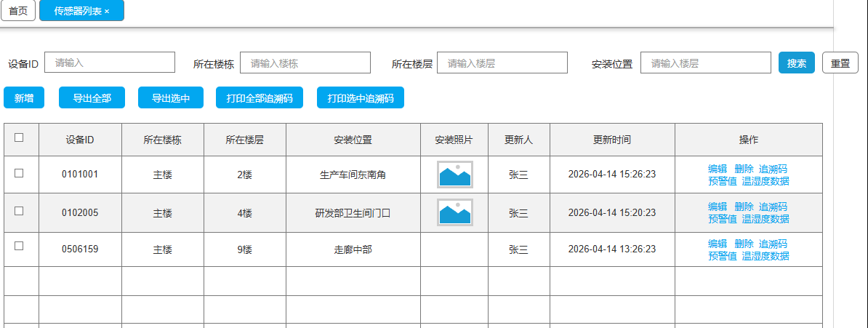Viewport: 868px width, 328px height.
Task: Click the 导出选中 button
Action: pos(171,97)
